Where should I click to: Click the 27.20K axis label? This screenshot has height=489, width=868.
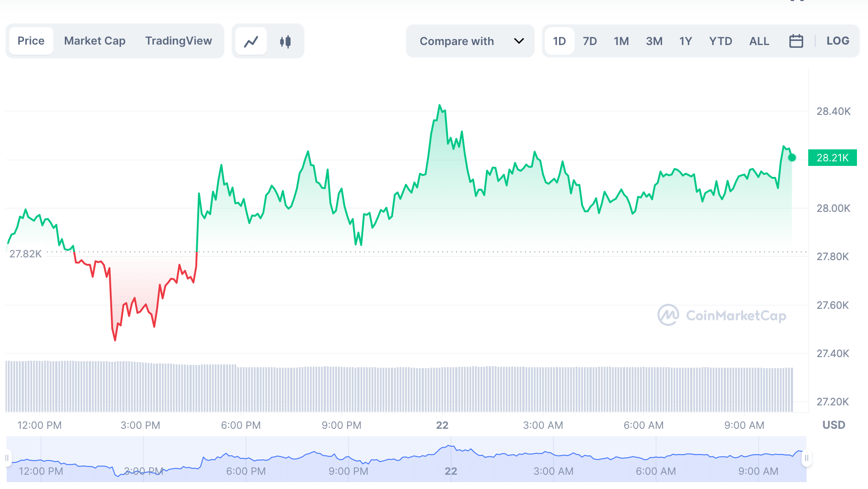tap(832, 402)
